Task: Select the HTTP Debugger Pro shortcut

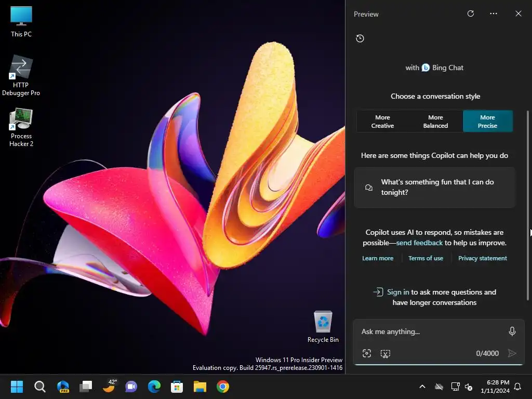Action: point(21,75)
